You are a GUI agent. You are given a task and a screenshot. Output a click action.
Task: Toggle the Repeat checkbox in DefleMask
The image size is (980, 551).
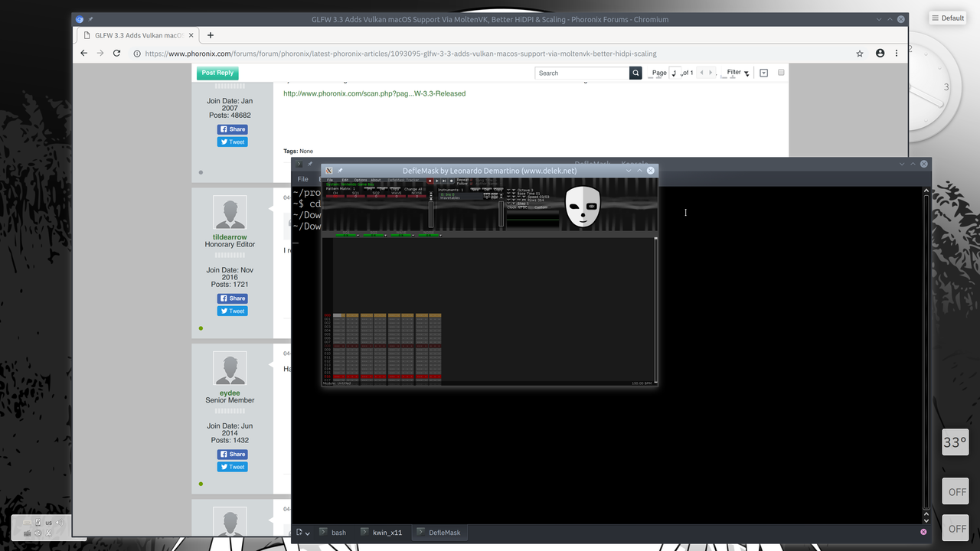471,180
